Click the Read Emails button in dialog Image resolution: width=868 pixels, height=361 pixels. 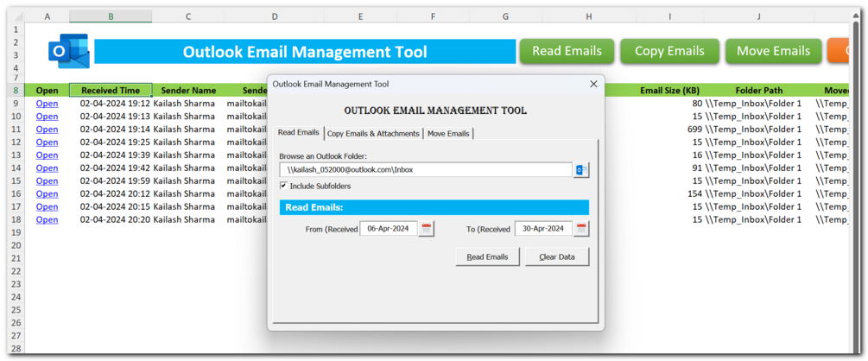pyautogui.click(x=487, y=256)
